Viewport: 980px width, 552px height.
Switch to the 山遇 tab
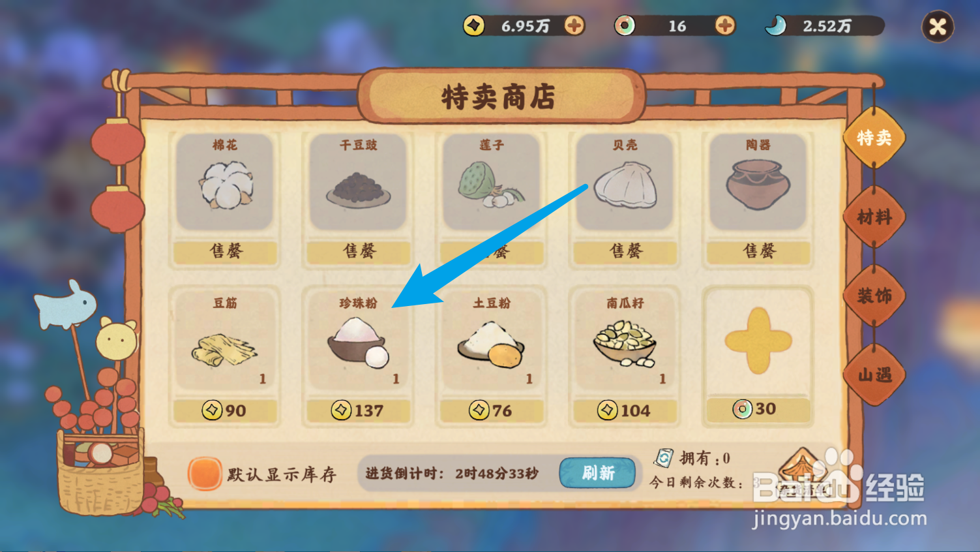[x=874, y=375]
